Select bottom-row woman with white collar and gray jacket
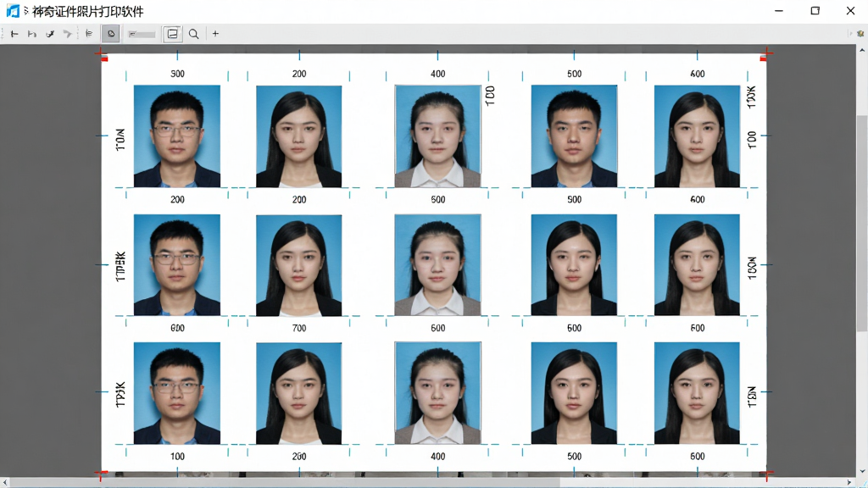Image resolution: width=868 pixels, height=488 pixels. click(x=438, y=393)
